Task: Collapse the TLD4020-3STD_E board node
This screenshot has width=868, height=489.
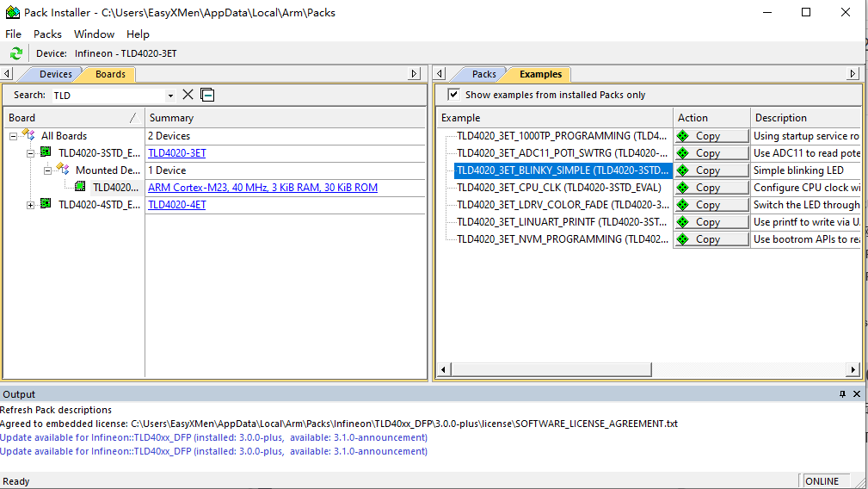Action: [x=30, y=153]
